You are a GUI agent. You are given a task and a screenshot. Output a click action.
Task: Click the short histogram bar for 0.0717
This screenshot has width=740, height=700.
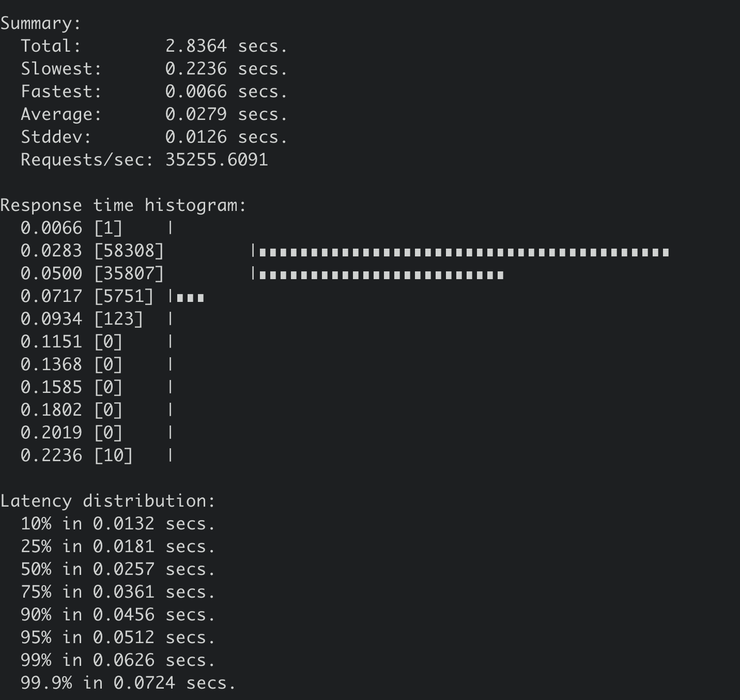point(190,298)
